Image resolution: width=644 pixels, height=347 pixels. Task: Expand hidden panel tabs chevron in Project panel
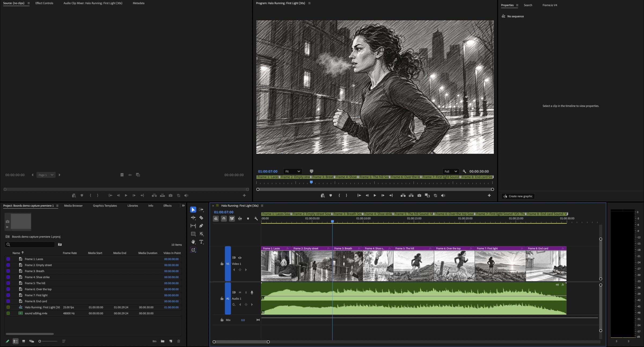[x=183, y=206]
